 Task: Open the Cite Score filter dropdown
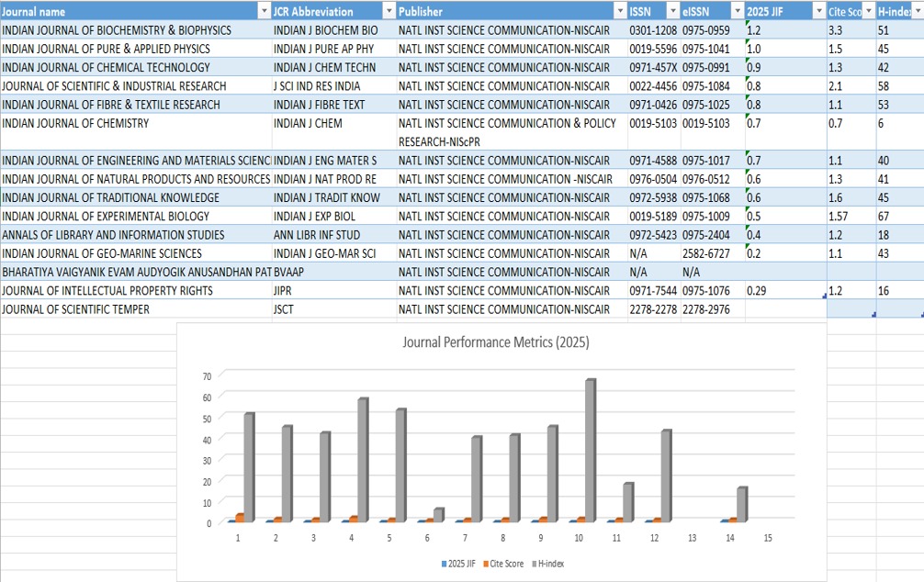(869, 11)
